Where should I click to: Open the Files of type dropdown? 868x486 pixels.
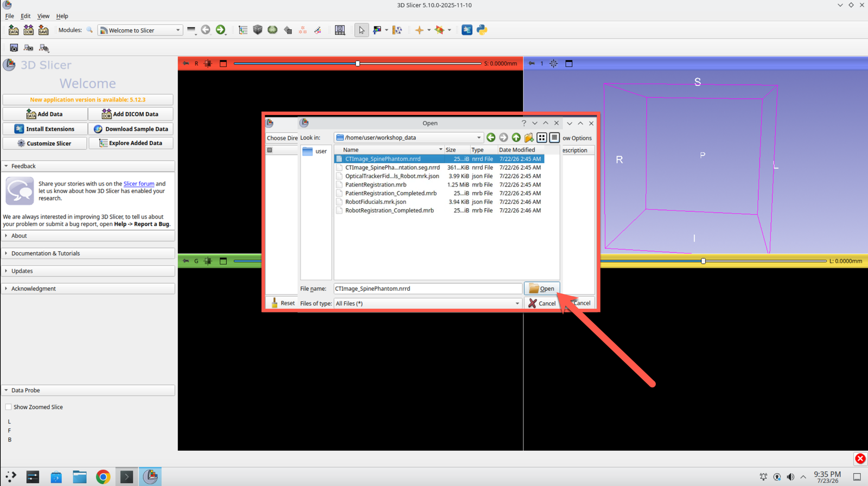click(x=427, y=303)
